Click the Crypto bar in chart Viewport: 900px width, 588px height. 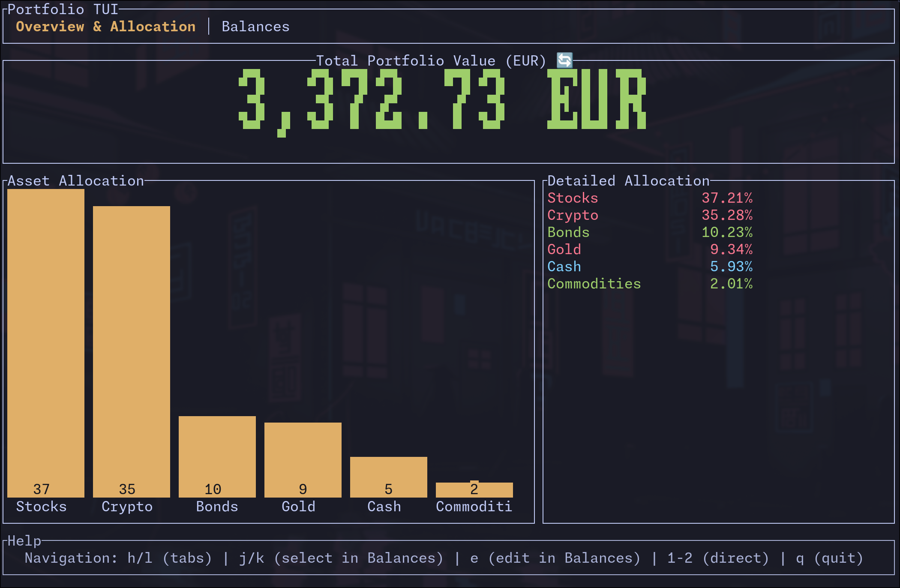pos(132,351)
